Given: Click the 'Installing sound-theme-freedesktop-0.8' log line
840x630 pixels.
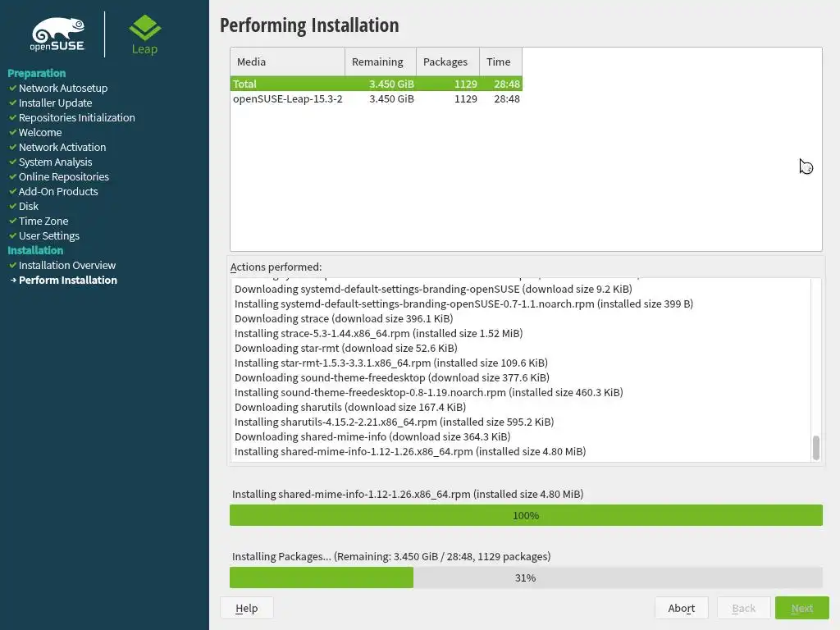Looking at the screenshot, I should tap(428, 392).
